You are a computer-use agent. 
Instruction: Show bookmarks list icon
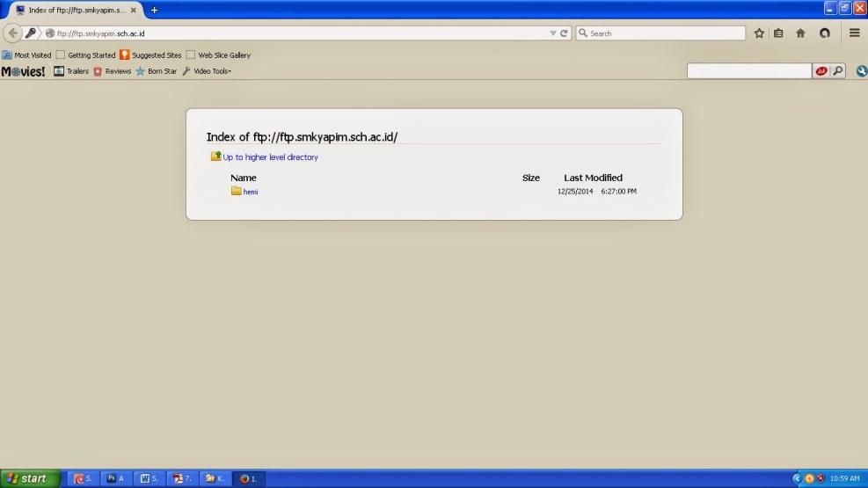[x=778, y=33]
